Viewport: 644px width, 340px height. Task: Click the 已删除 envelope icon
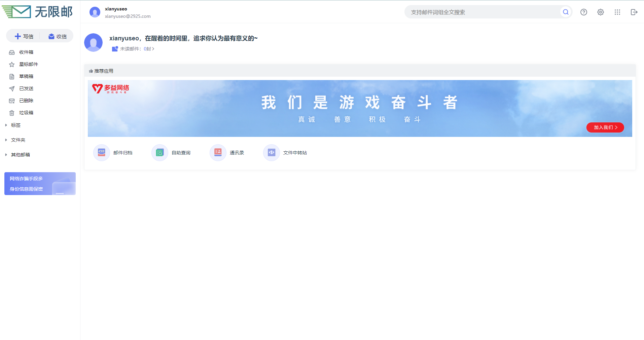tap(12, 101)
